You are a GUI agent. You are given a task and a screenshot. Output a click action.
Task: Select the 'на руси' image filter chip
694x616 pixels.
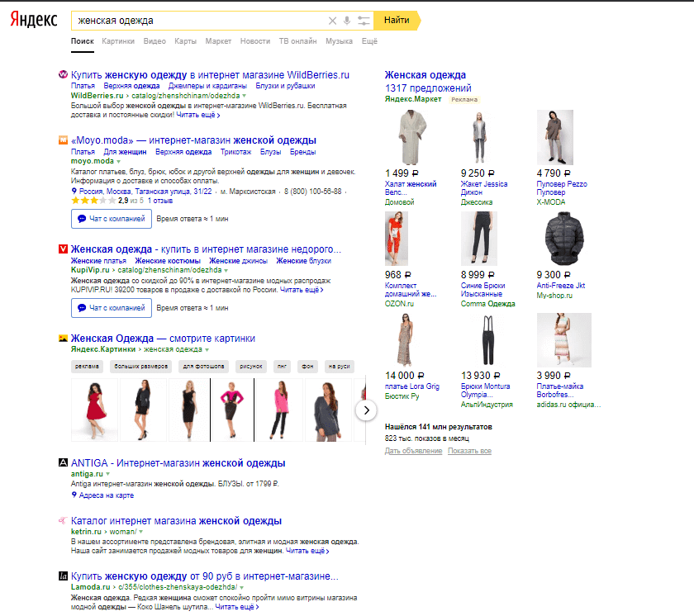coord(340,366)
